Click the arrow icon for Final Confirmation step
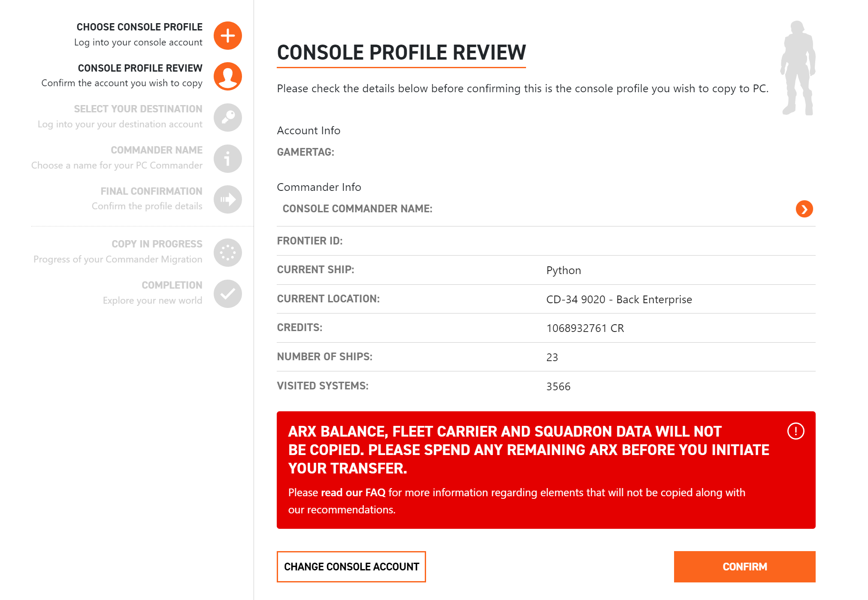 (228, 199)
